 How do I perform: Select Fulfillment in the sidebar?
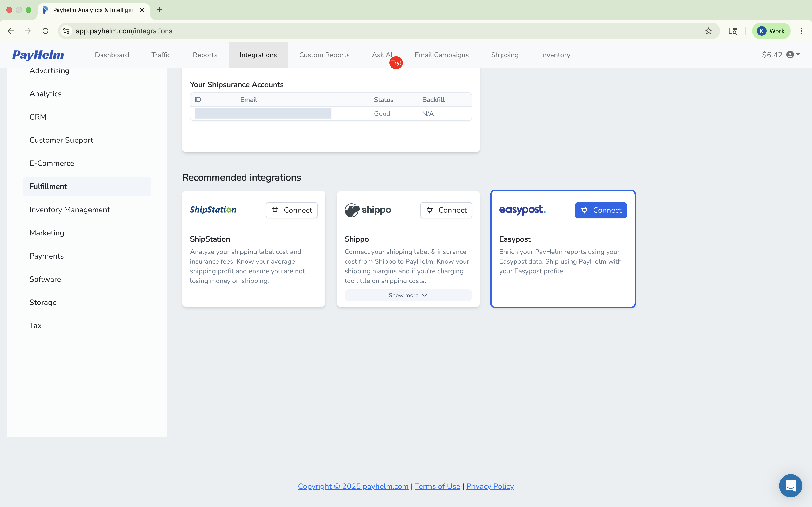[x=48, y=186]
